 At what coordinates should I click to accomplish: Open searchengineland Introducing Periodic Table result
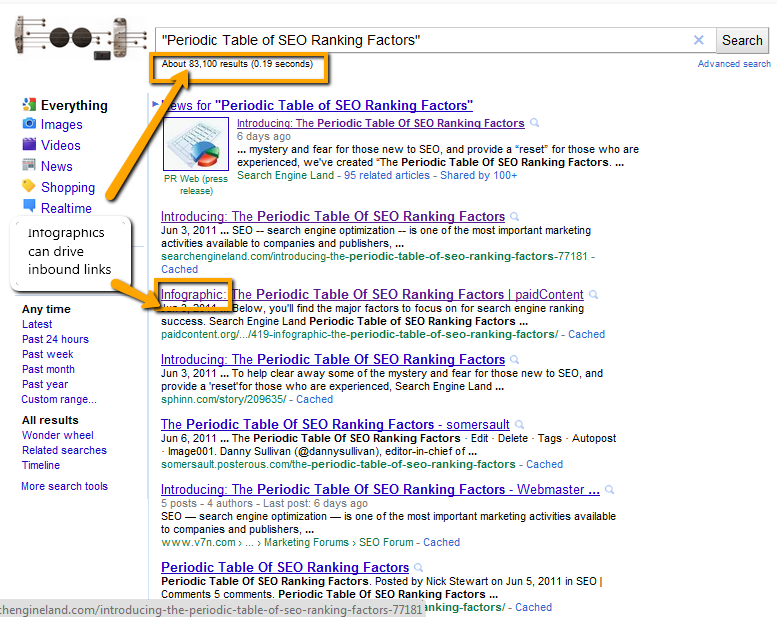pyautogui.click(x=333, y=216)
